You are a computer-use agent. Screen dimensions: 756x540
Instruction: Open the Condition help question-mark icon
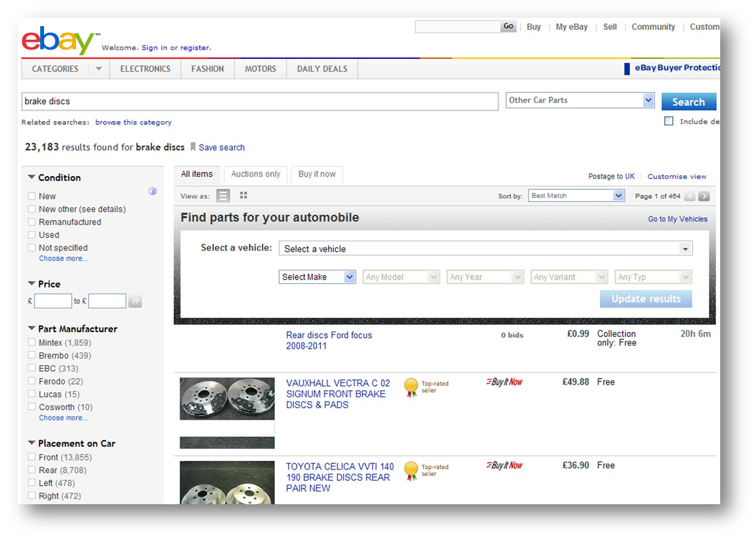pyautogui.click(x=153, y=191)
